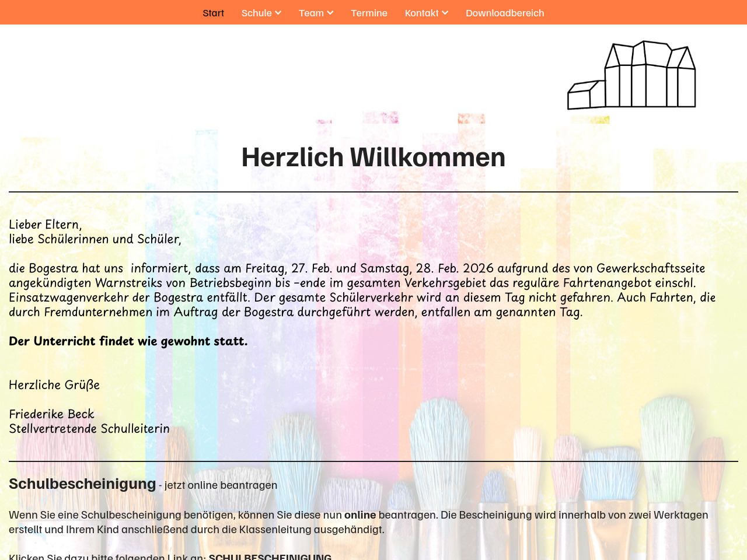
Task: Expand the Schule dropdown chevron
Action: (x=278, y=13)
